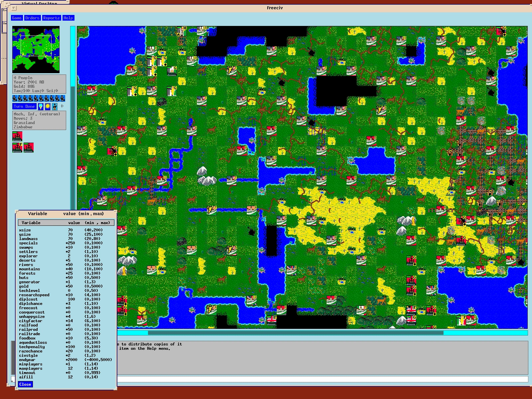This screenshot has height=399, width=532.
Task: Select the timeout variable row
Action: (x=66, y=373)
